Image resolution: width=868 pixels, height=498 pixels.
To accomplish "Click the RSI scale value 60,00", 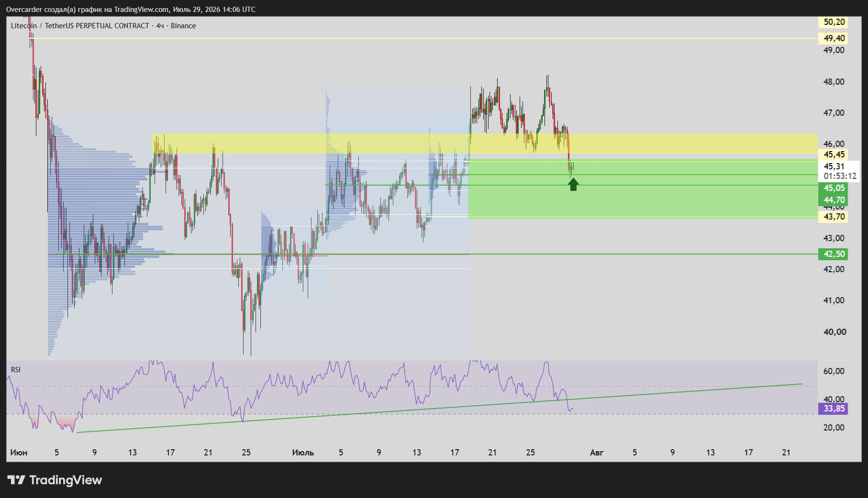I will tap(834, 371).
